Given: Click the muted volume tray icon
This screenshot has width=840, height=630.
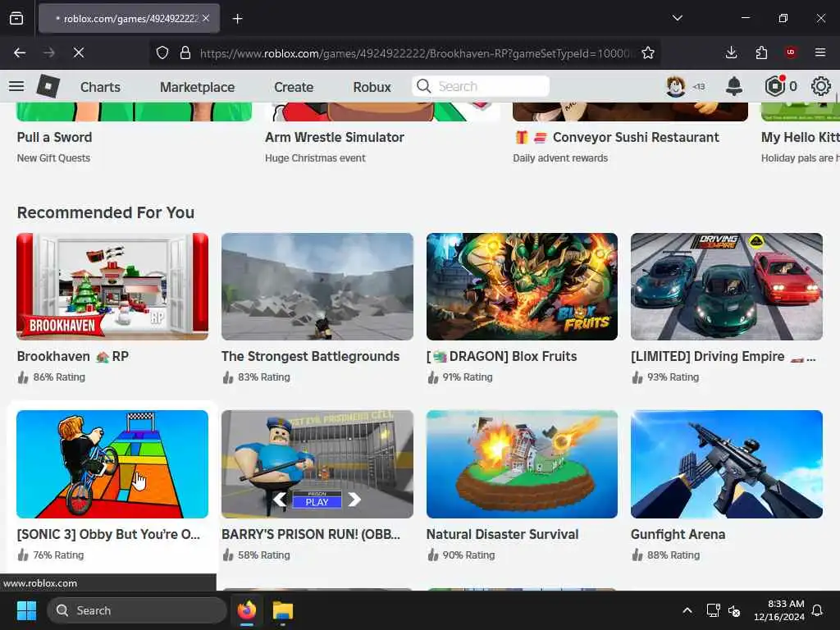Looking at the screenshot, I should (734, 610).
